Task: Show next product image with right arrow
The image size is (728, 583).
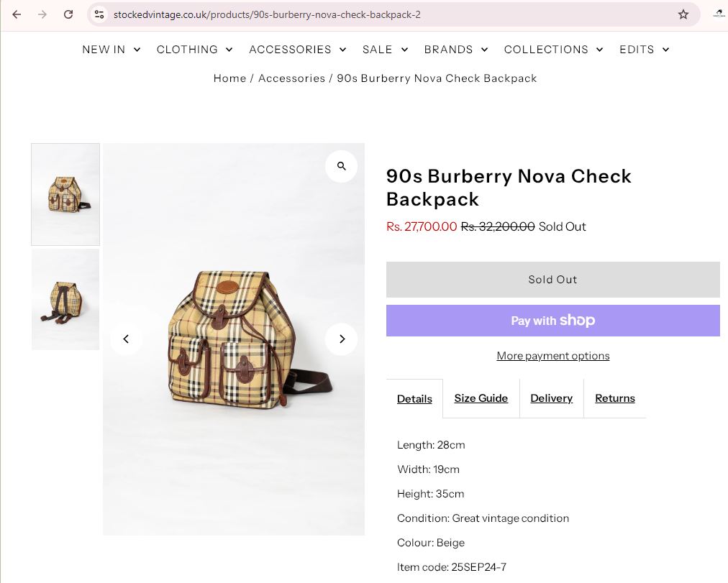Action: pyautogui.click(x=341, y=339)
